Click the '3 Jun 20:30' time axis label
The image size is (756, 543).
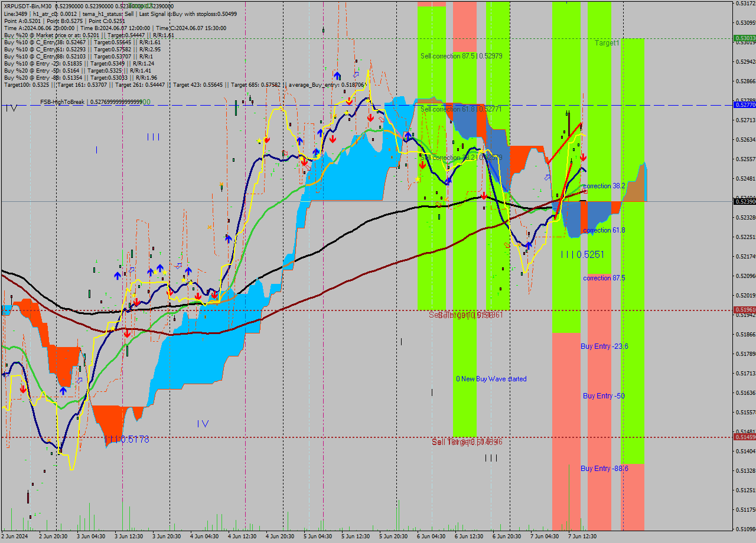[x=167, y=537]
